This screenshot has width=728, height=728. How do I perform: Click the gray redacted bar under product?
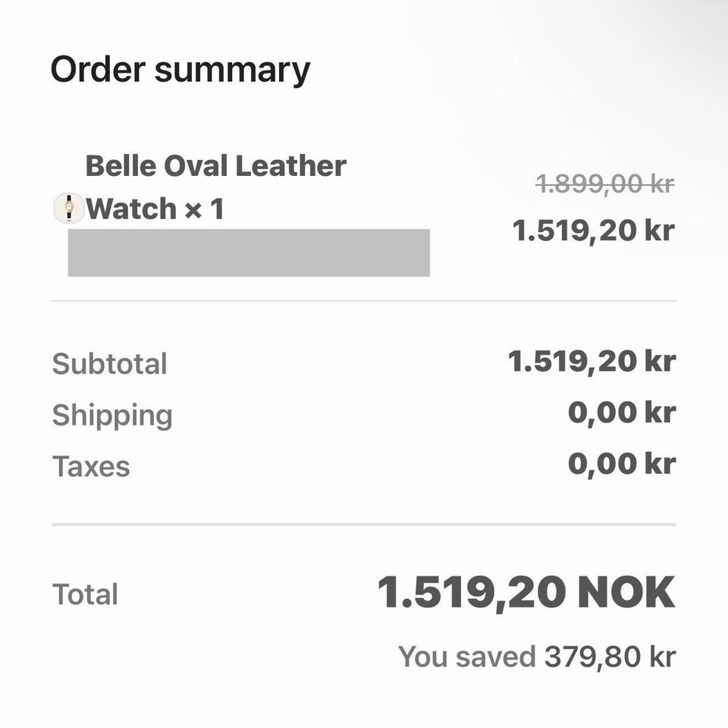(249, 253)
